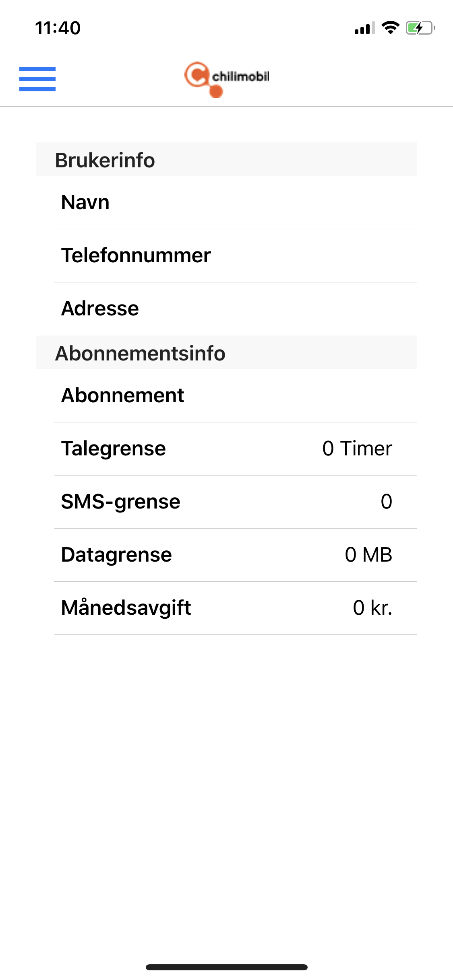The height and width of the screenshot is (980, 453).
Task: Select the Datagrense row label
Action: (117, 555)
